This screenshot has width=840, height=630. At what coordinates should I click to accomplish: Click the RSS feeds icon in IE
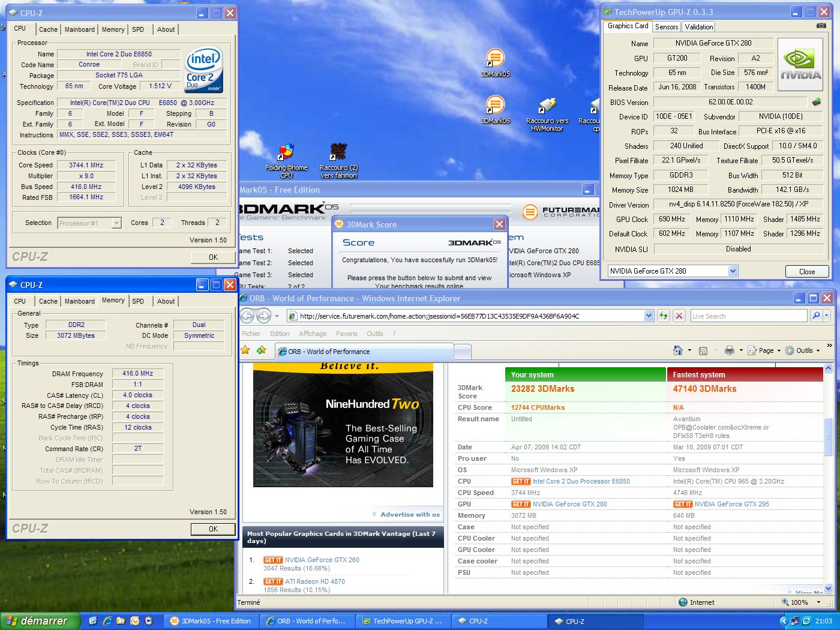[703, 350]
